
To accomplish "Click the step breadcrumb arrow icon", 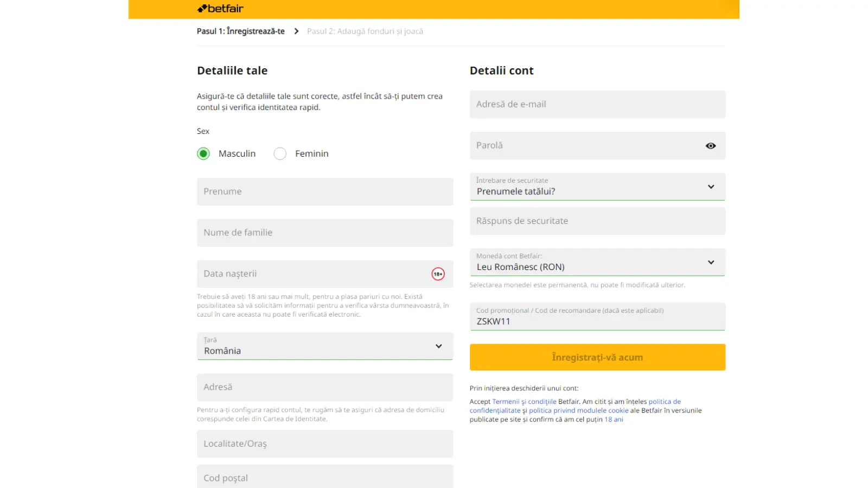I will pos(296,31).
